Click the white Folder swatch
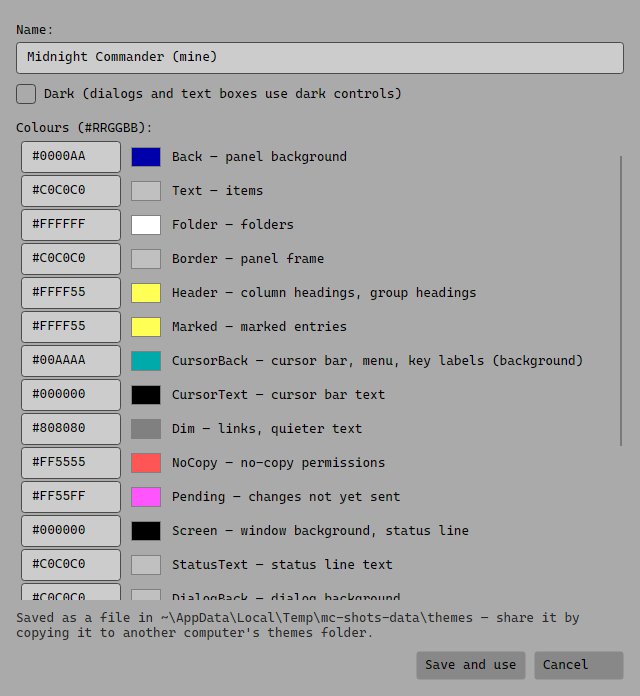 tap(146, 225)
